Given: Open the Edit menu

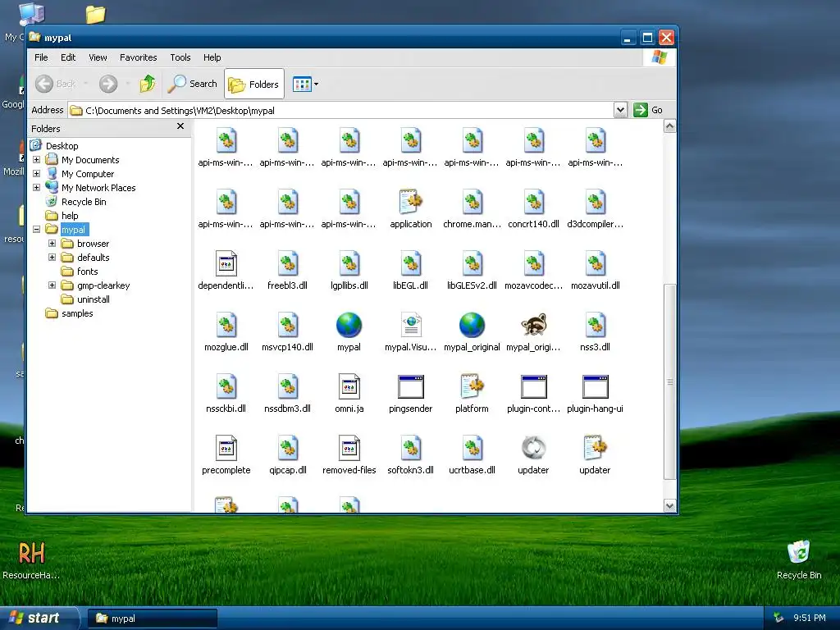Looking at the screenshot, I should pos(68,57).
